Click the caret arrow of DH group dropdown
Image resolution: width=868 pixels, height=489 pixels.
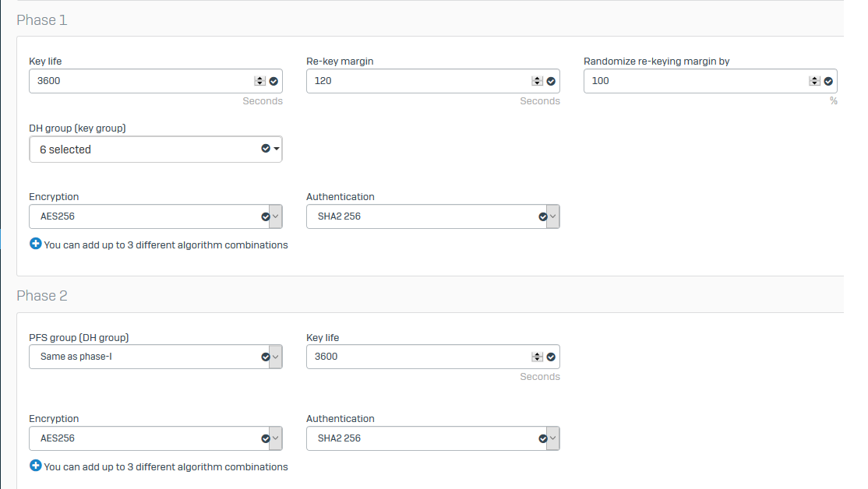click(x=277, y=149)
